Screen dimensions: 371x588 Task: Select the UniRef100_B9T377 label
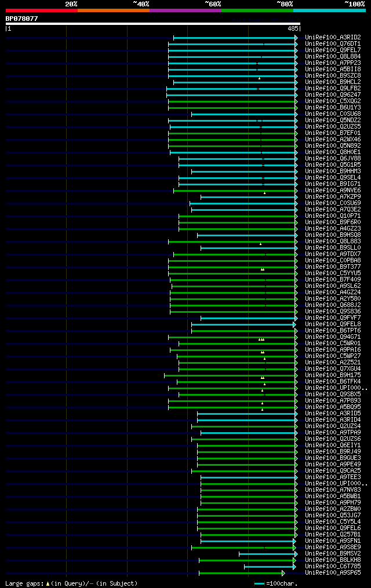click(333, 267)
